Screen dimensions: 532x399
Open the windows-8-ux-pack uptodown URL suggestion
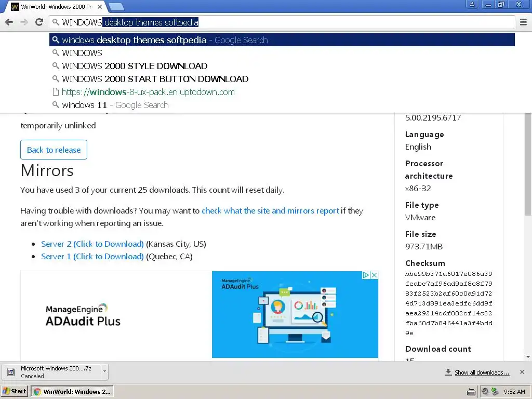tap(282, 92)
